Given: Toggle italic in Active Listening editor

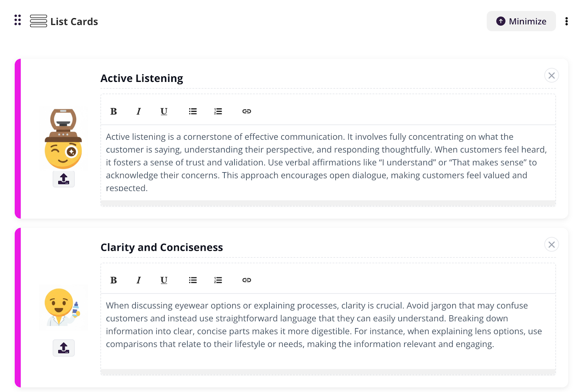Looking at the screenshot, I should pos(139,112).
